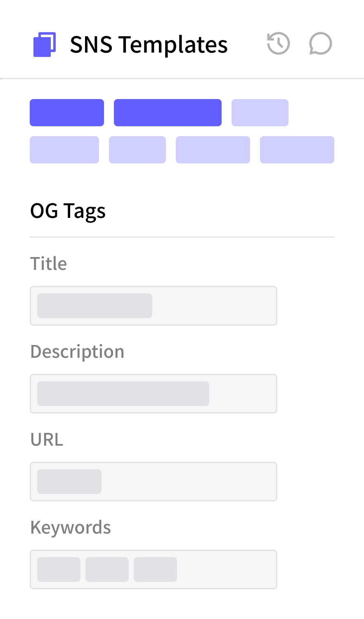This screenshot has width=364, height=619.
Task: Select first light purple chip in second row
Action: point(64,150)
